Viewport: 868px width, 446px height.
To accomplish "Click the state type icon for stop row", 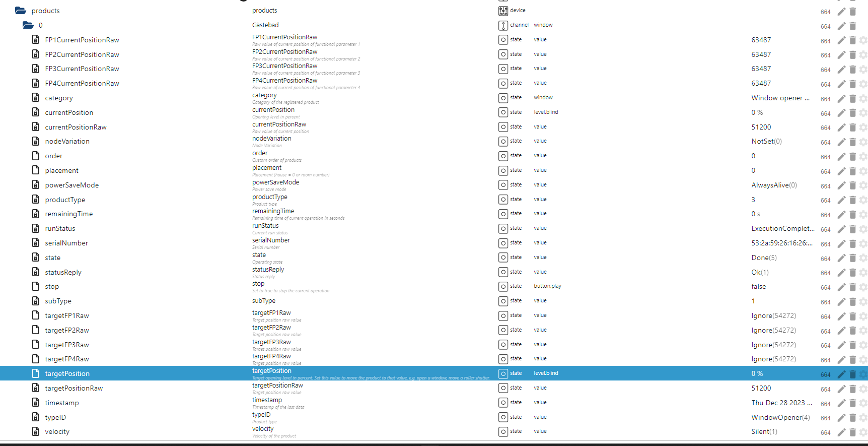I will point(503,286).
